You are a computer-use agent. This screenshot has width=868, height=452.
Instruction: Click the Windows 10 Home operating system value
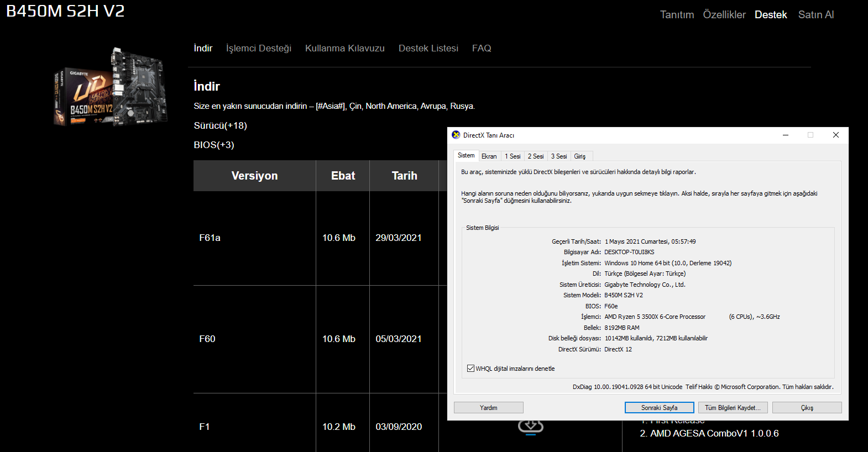pyautogui.click(x=668, y=263)
